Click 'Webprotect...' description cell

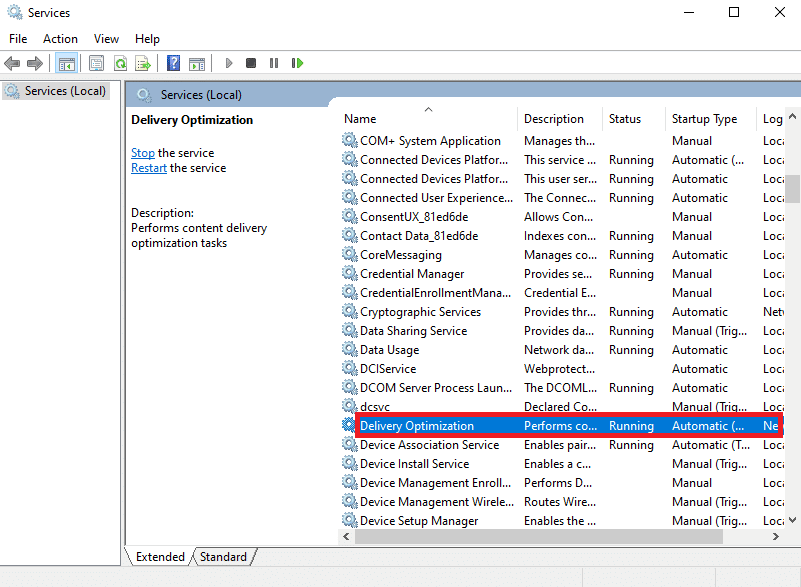coord(559,368)
